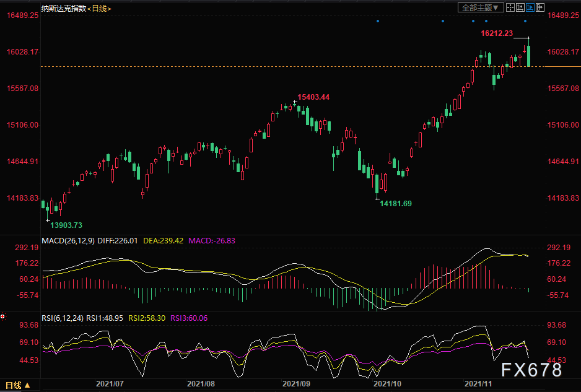Click the DEA:239.42 value
The image size is (581, 392).
tap(163, 241)
